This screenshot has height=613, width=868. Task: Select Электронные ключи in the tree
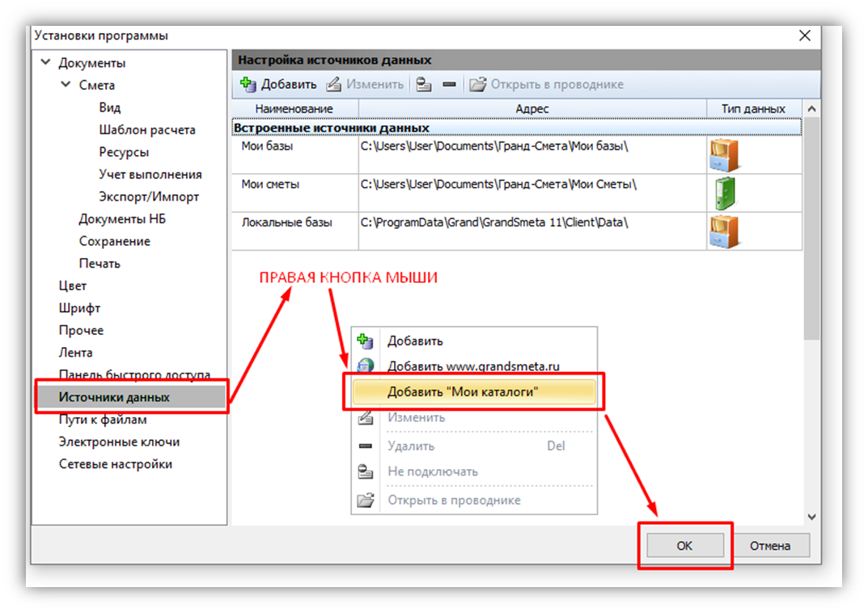coord(120,442)
